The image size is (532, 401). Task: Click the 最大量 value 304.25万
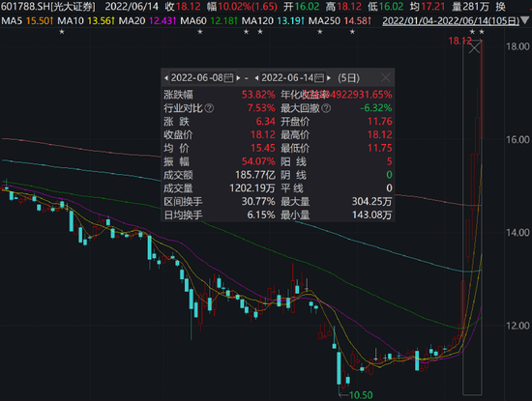[x=371, y=202]
